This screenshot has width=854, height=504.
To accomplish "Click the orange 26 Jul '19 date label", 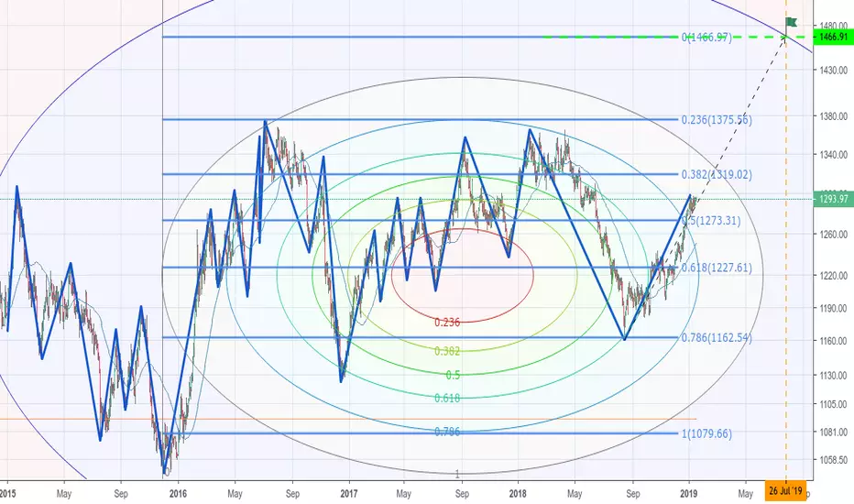I will coord(785,491).
